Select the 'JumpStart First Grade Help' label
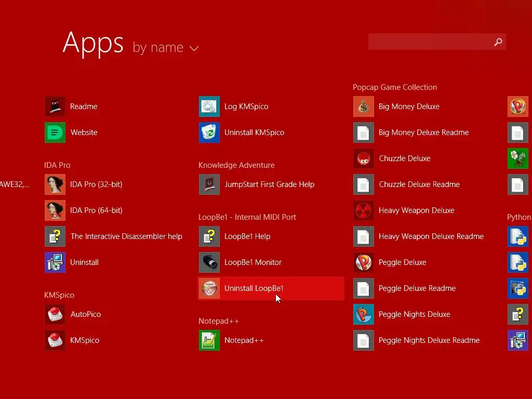 [270, 184]
